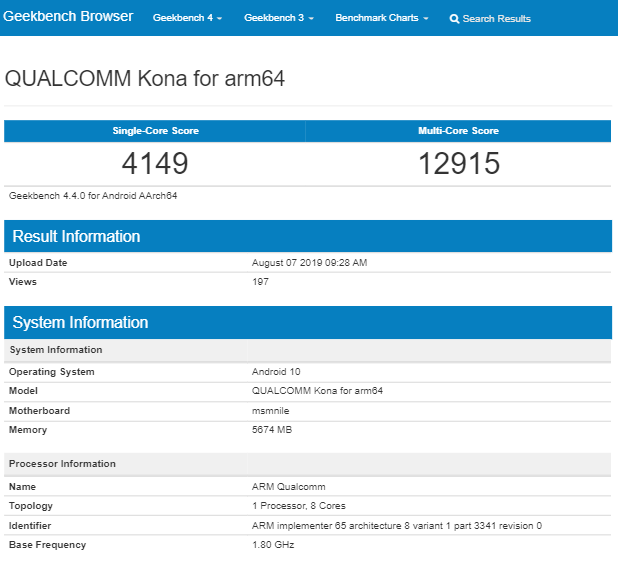Click the QUALCOMM Kona for arm64 page title
The image size is (618, 562).
pyautogui.click(x=145, y=79)
